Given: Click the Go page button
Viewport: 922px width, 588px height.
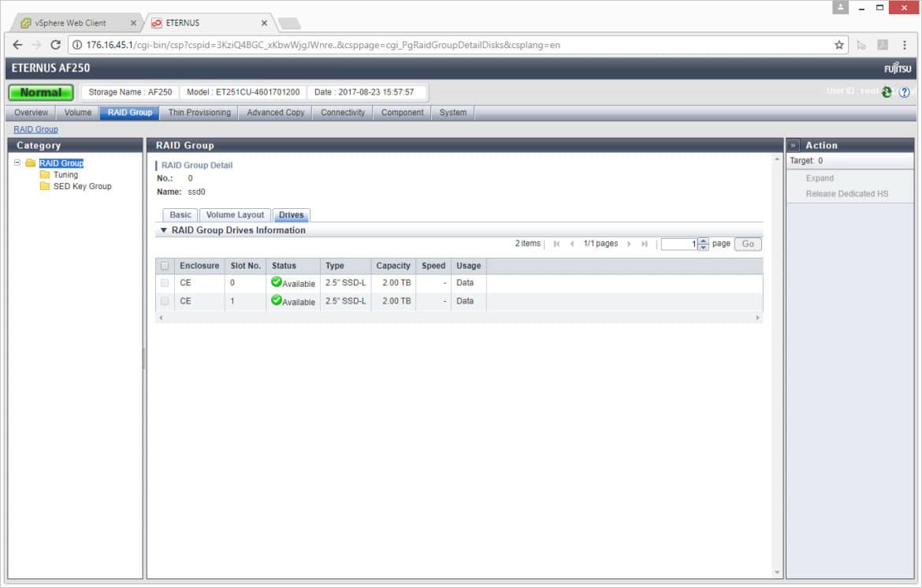Looking at the screenshot, I should point(748,244).
